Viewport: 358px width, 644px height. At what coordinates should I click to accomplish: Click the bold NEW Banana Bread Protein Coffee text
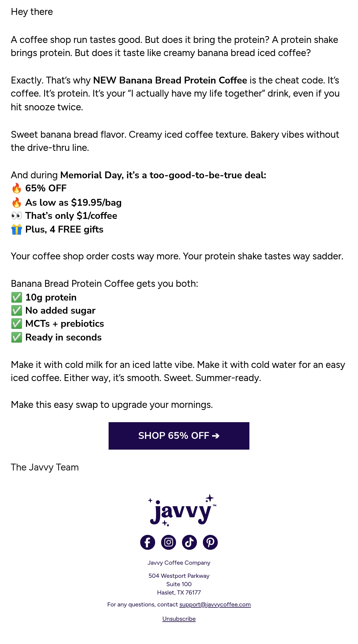tap(170, 80)
